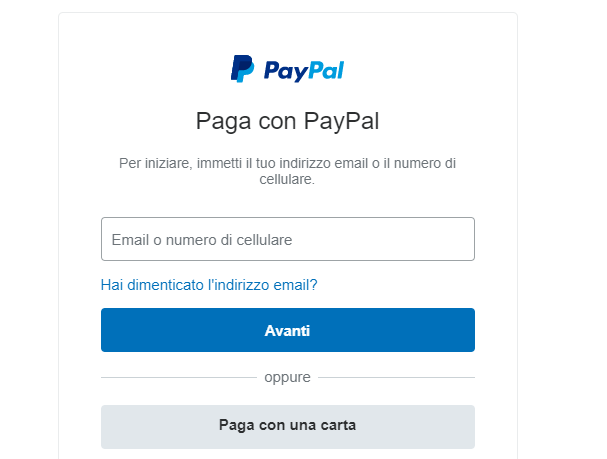Select the placeholder text inside email box
607x459 pixels.
[202, 240]
